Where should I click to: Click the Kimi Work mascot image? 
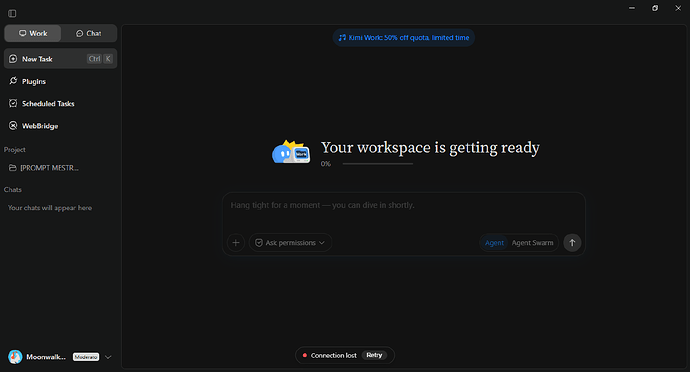click(x=291, y=152)
